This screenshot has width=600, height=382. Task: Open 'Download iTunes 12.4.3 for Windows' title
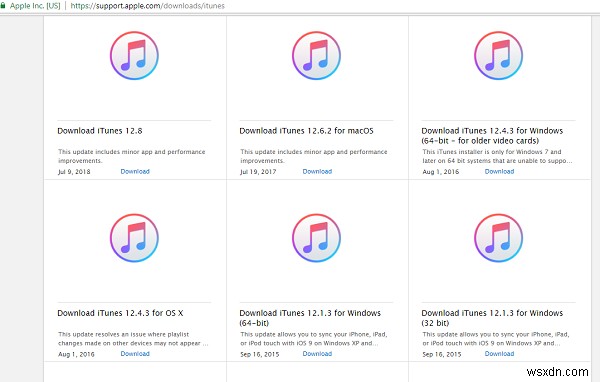click(492, 135)
